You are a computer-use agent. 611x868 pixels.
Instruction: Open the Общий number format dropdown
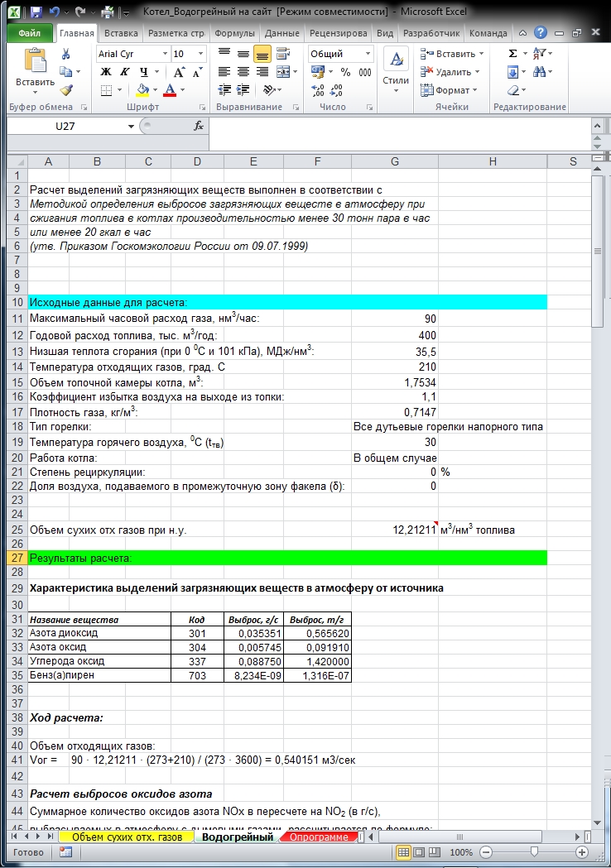click(368, 54)
